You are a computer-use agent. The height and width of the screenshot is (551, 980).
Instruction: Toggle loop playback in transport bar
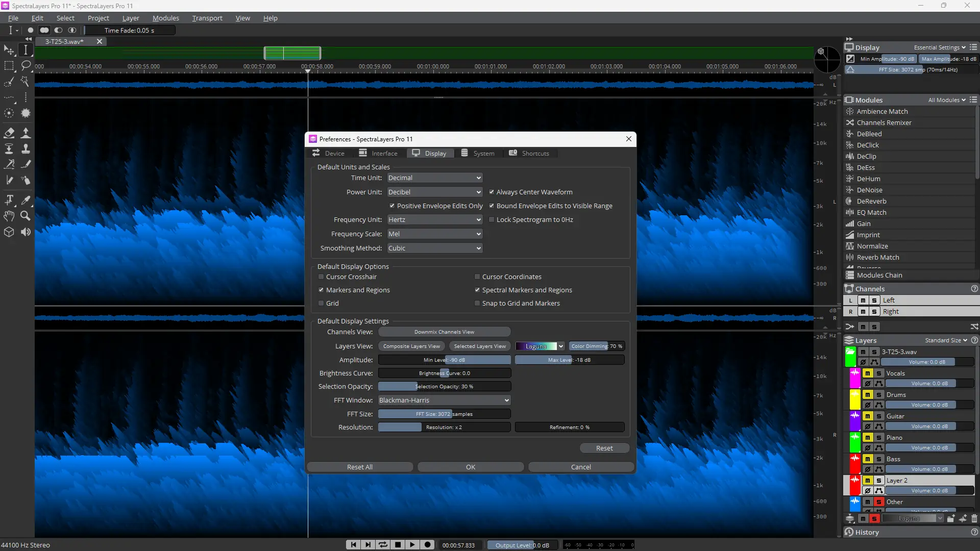click(382, 545)
